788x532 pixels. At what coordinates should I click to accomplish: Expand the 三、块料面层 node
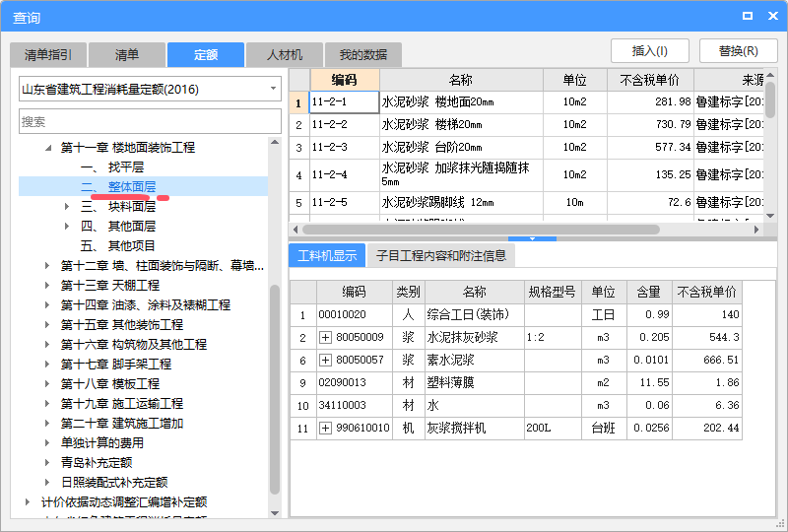[67, 206]
